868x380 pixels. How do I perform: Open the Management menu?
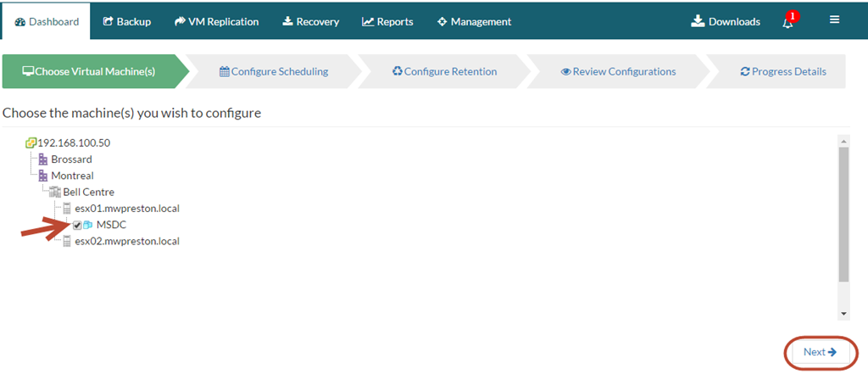pyautogui.click(x=475, y=21)
